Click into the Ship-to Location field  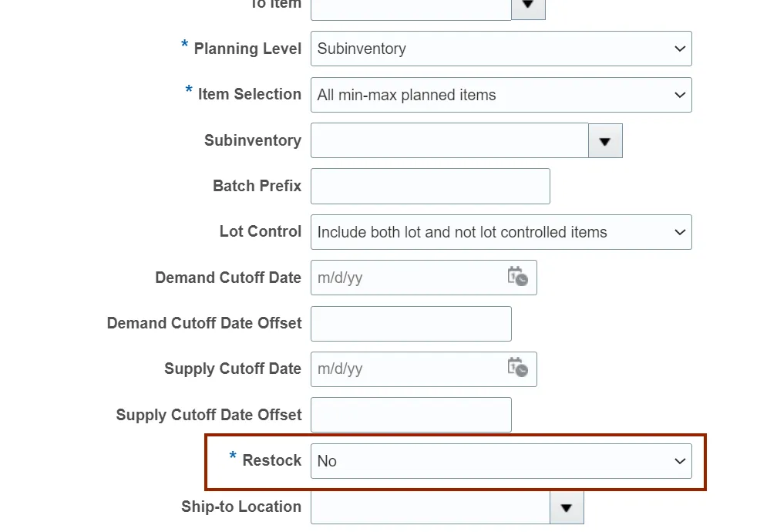430,507
